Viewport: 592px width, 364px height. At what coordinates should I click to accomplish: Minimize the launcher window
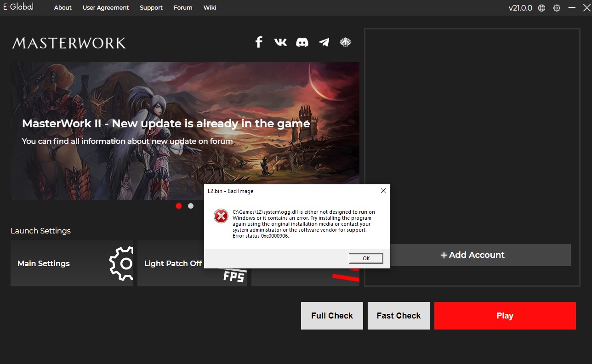tap(572, 8)
